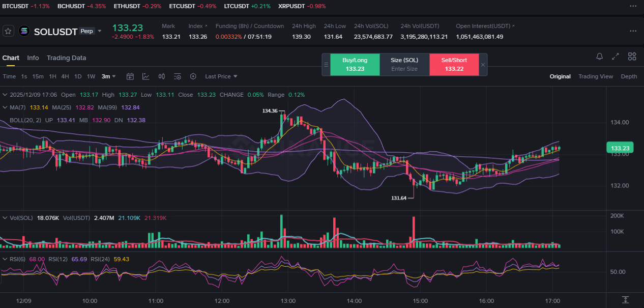Switch to Depth chart view
The image size is (644, 308).
pos(629,76)
